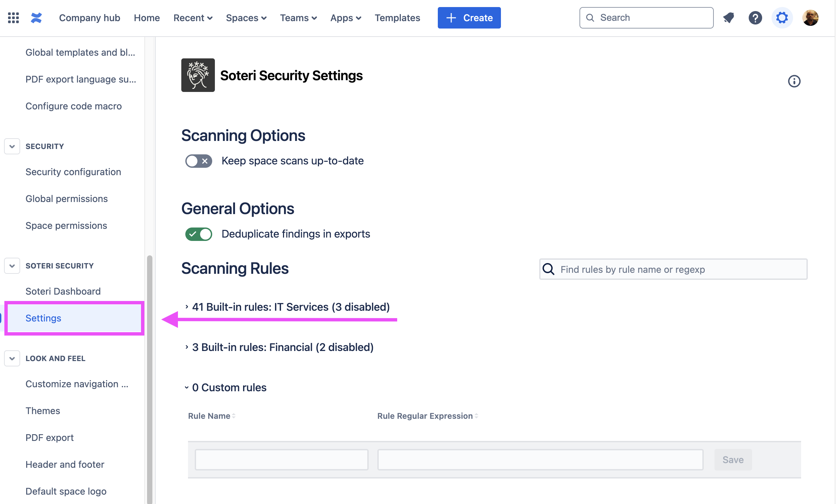Click the Rule Name input box

pyautogui.click(x=281, y=460)
